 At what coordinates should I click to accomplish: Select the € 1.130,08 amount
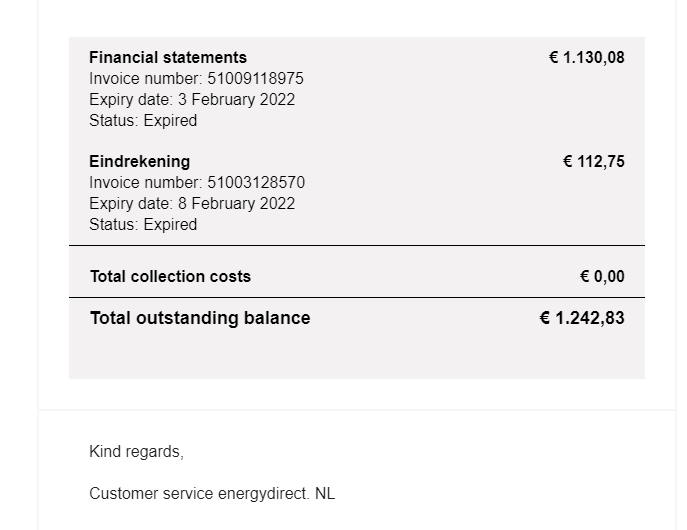pos(586,58)
